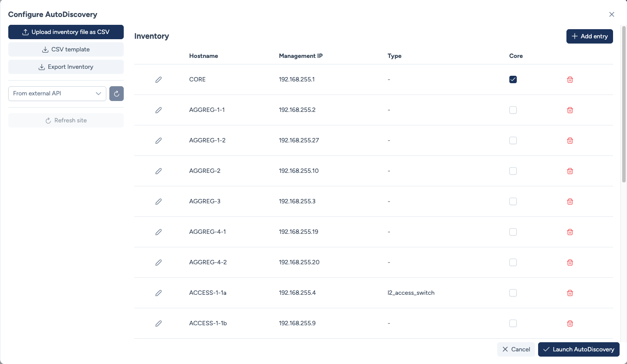Screen dimensions: 627x364
Task: Cancel the AutoDiscovery configuration
Action: 516,349
